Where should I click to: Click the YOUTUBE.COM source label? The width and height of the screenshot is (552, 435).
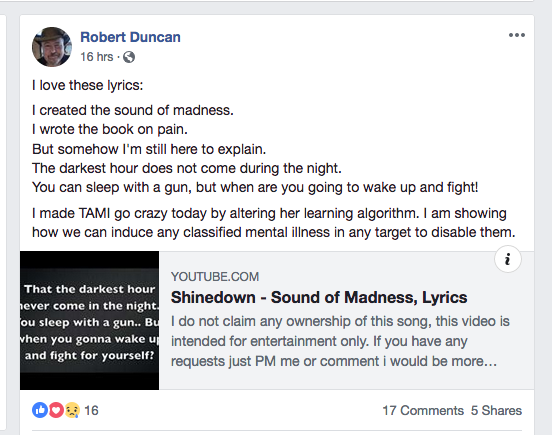215,277
